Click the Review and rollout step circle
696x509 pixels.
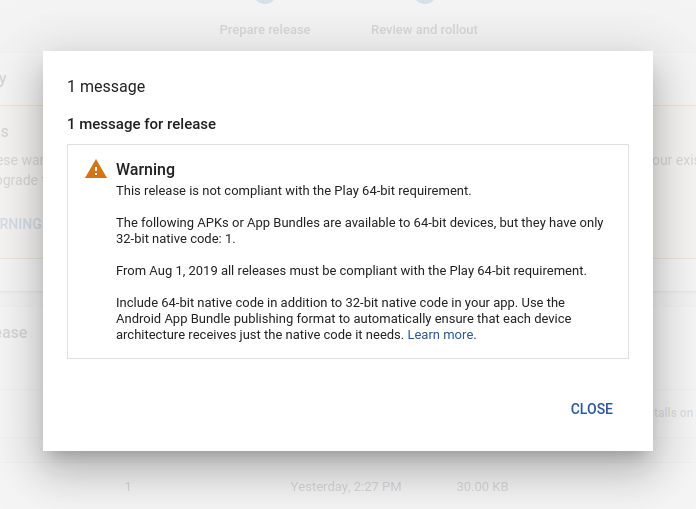point(424,5)
